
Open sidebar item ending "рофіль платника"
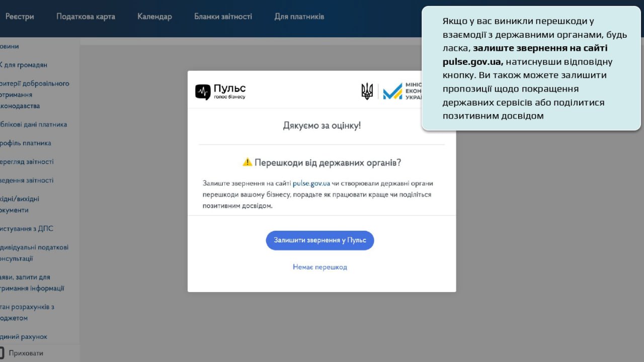tap(26, 143)
